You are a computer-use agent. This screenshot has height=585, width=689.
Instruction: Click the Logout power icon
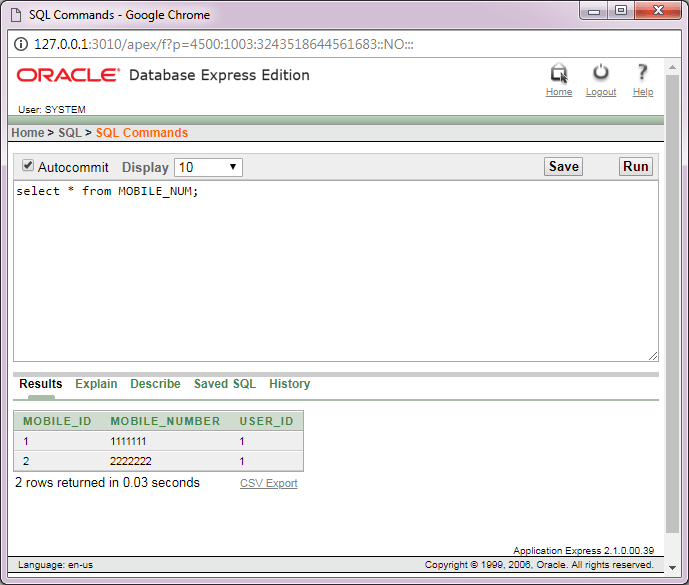[601, 73]
